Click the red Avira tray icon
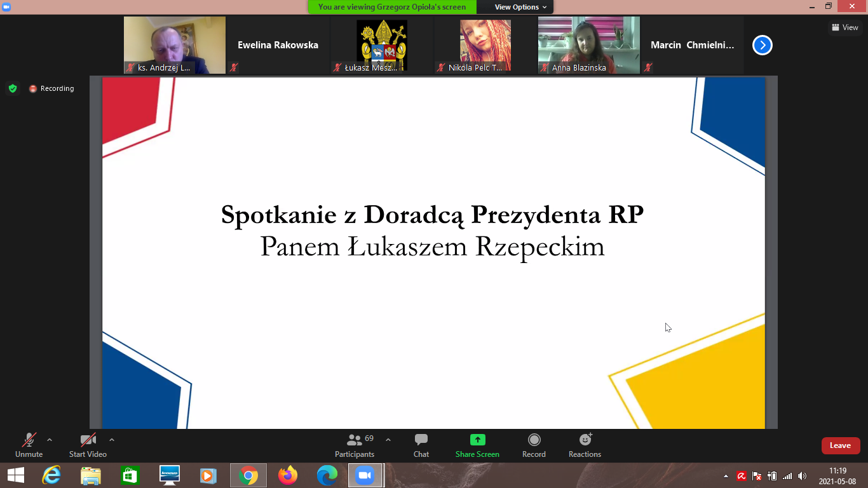 tap(742, 476)
